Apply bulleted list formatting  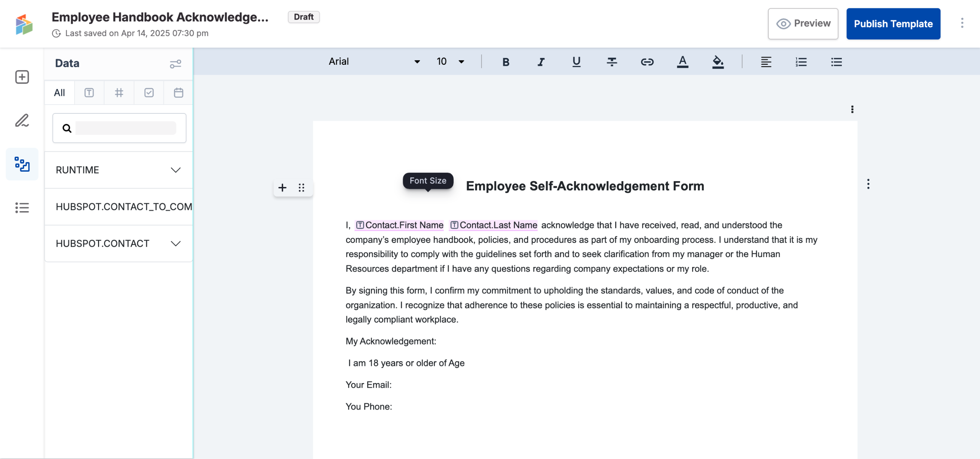tap(836, 62)
